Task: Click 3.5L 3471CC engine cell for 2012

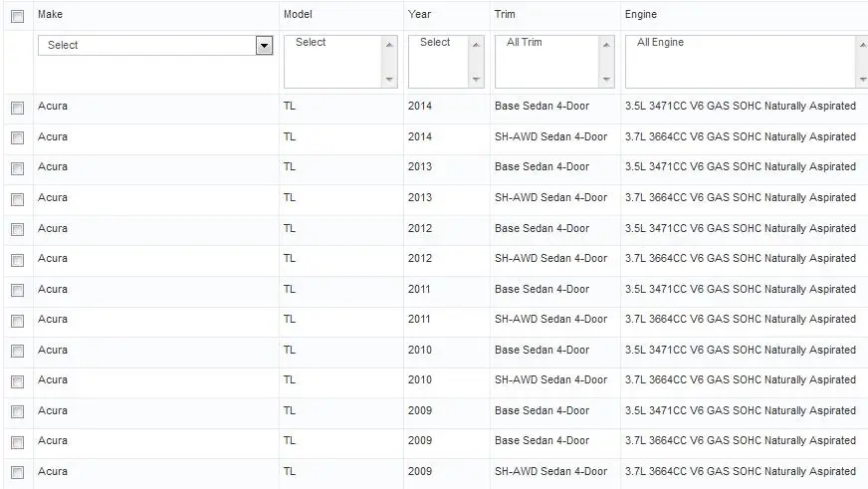Action: [x=741, y=228]
